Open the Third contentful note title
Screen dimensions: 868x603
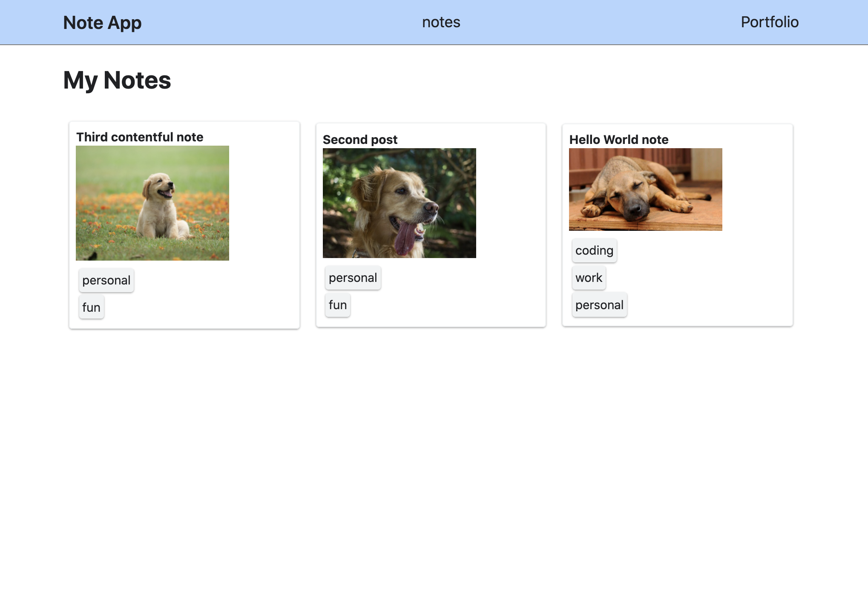[x=140, y=137]
